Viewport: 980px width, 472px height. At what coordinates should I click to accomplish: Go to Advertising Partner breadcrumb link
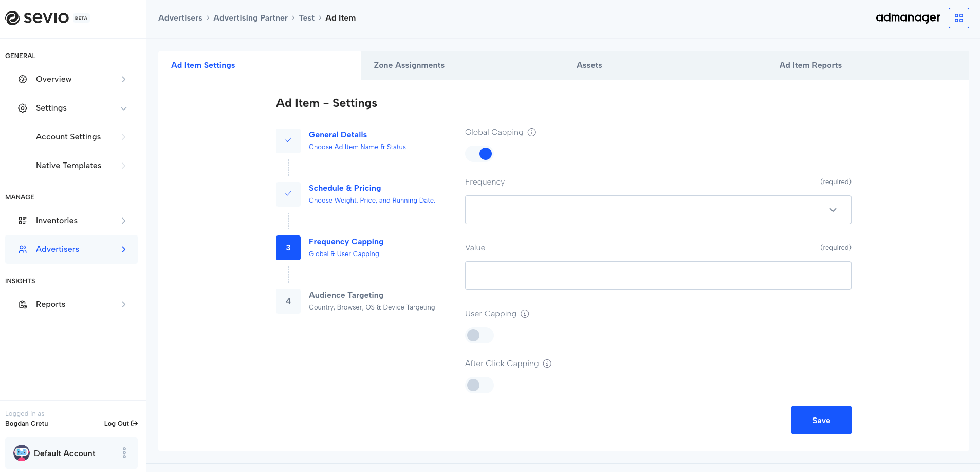coord(250,18)
